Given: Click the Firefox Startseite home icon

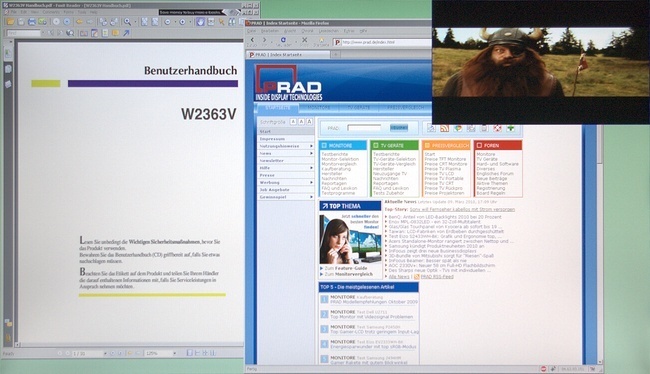Looking at the screenshot, I should (321, 41).
